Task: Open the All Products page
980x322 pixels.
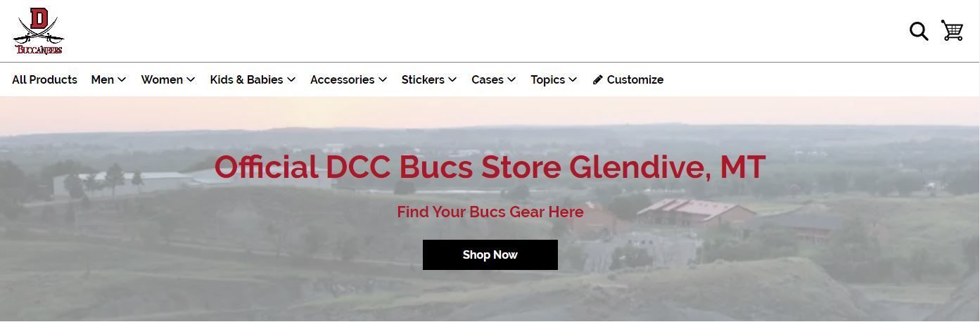Action: coord(44,79)
